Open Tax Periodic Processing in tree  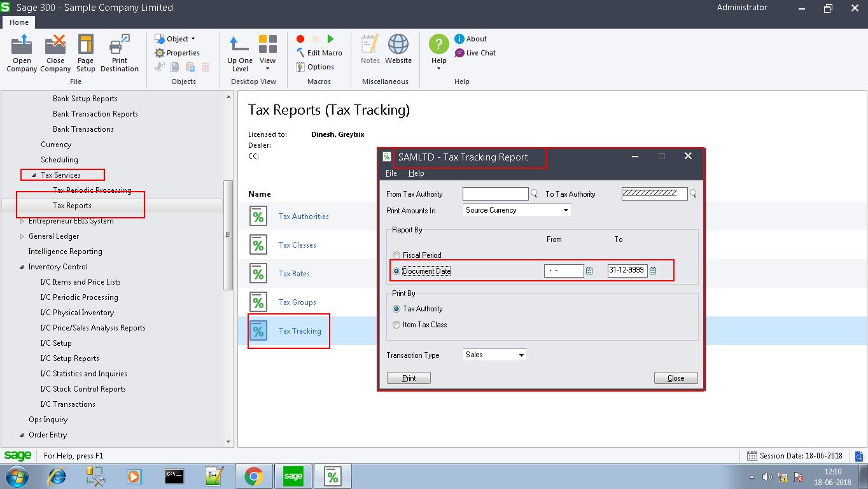coord(92,190)
